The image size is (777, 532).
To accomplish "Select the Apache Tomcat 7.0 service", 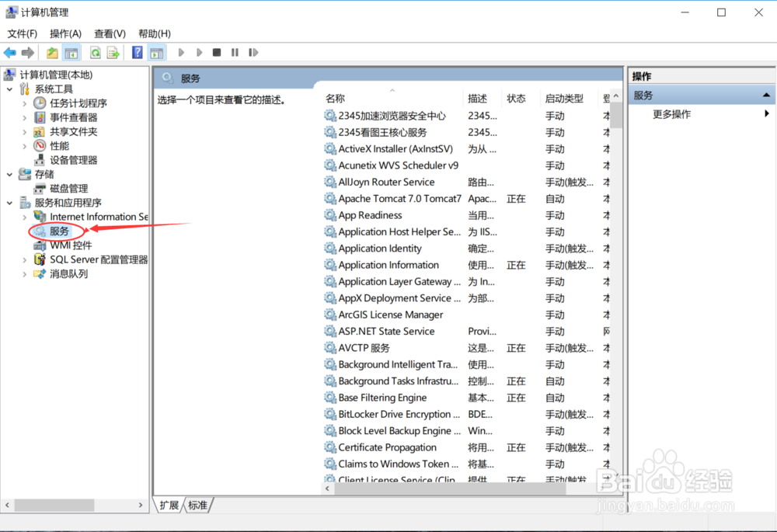I will click(399, 198).
